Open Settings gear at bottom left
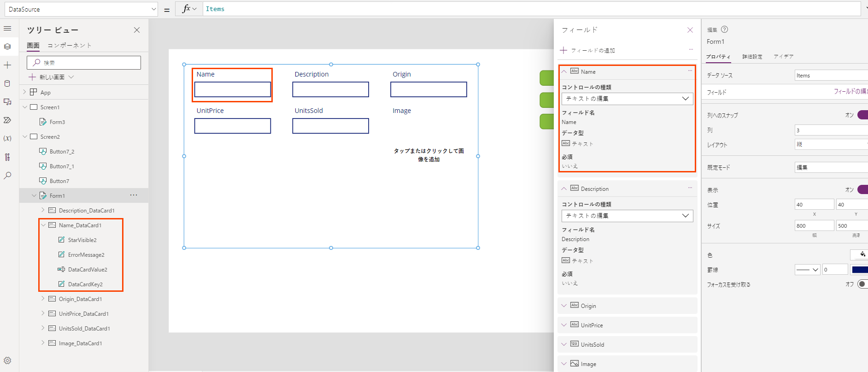Screen dimensions: 868x372 [x=7, y=360]
